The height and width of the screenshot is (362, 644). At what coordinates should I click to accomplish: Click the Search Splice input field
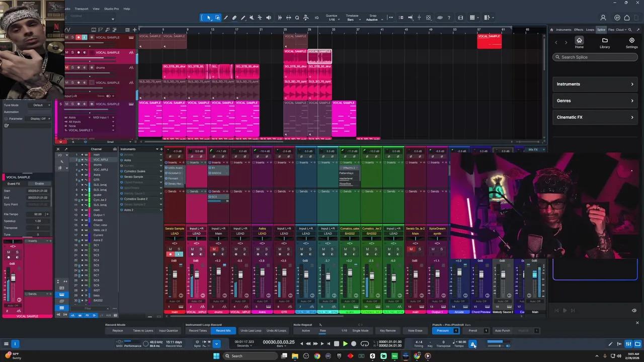(x=595, y=57)
